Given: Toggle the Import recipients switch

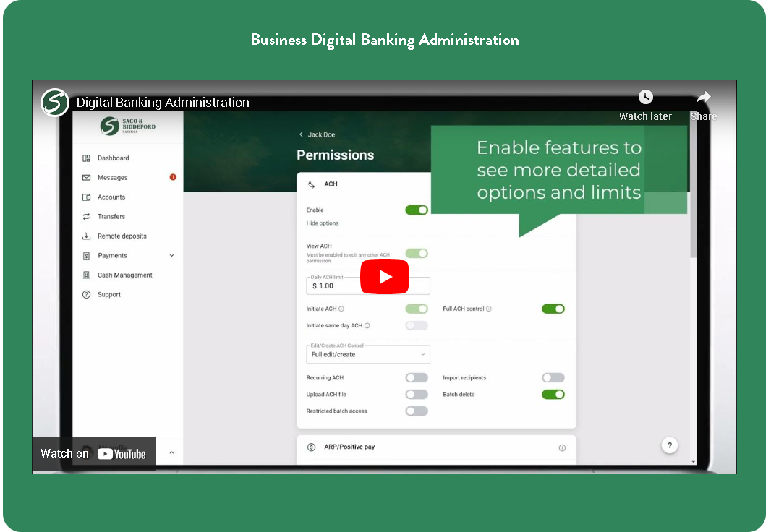Looking at the screenshot, I should (x=553, y=377).
